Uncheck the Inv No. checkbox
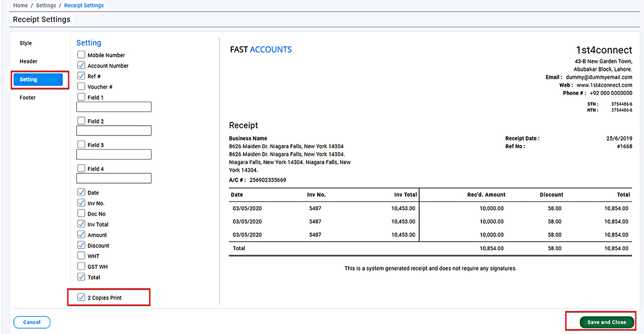Image resolution: width=644 pixels, height=334 pixels. point(82,203)
